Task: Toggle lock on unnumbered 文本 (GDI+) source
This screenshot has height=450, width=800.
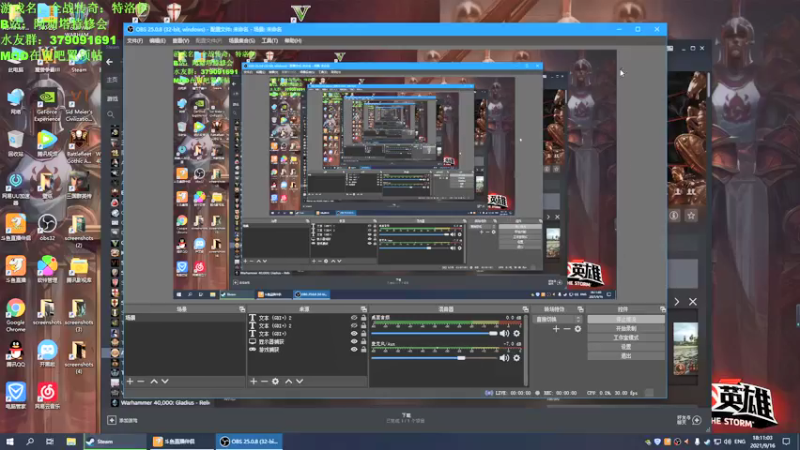Action: pos(363,334)
